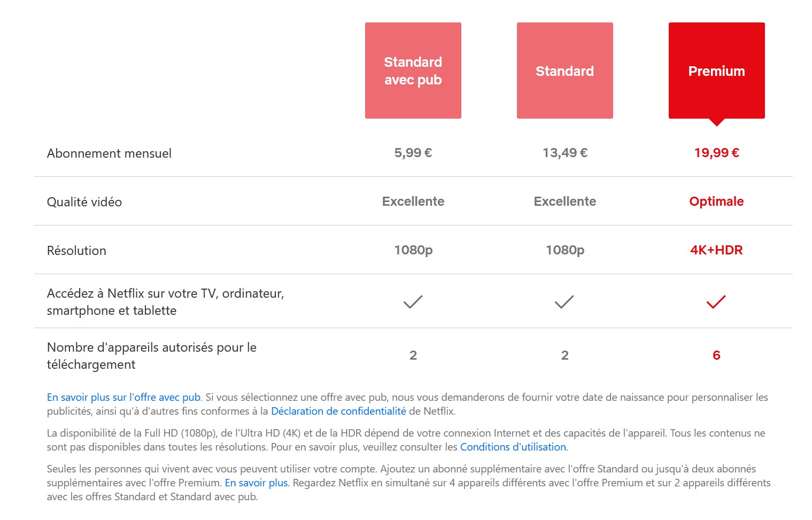812x520 pixels.
Task: Click the "Abonnement mensuel" row label
Action: click(x=109, y=153)
